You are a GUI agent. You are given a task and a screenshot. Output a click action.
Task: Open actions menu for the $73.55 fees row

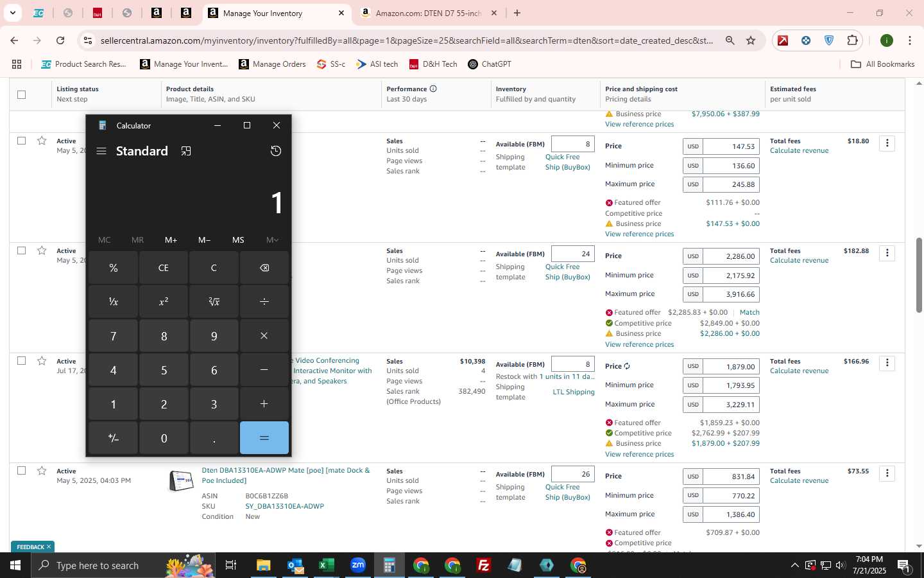(x=887, y=473)
